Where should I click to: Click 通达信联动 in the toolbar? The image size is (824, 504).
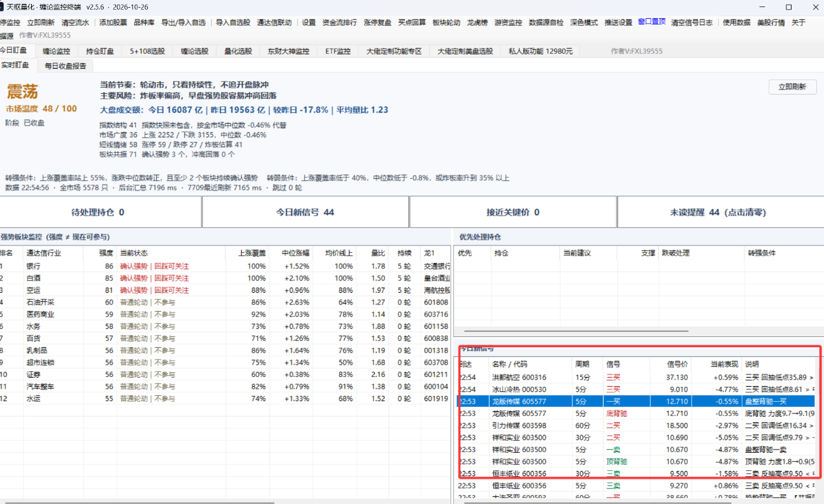click(274, 22)
